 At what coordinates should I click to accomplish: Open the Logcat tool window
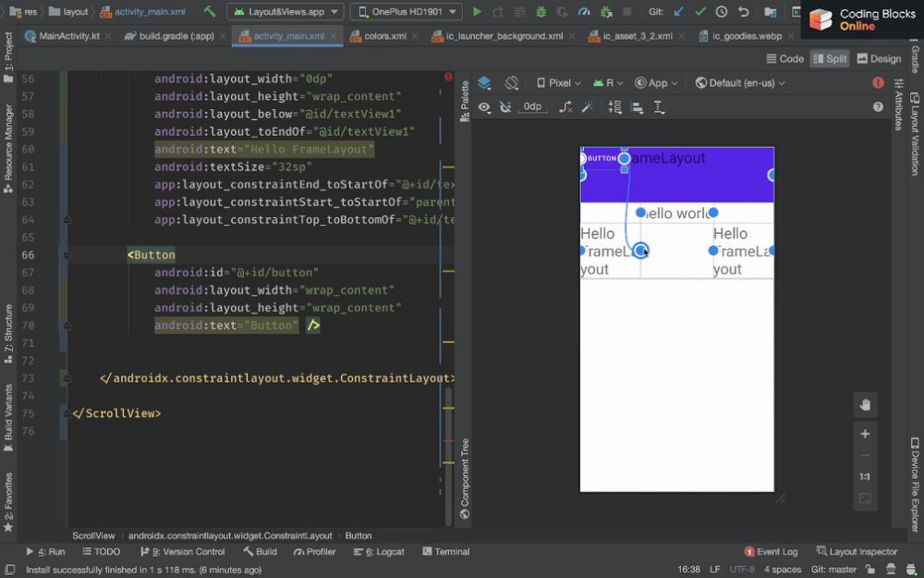[x=379, y=552]
